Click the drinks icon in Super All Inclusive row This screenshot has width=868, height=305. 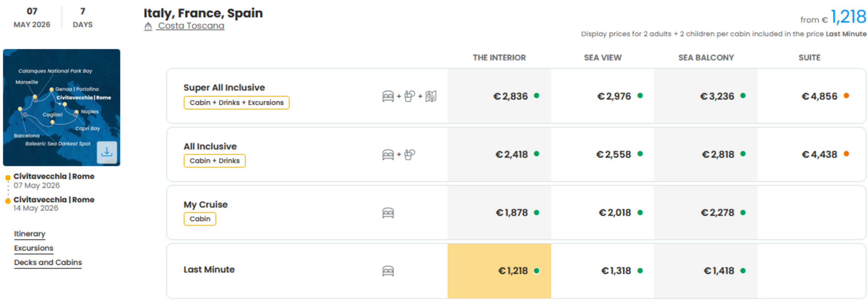click(x=409, y=96)
